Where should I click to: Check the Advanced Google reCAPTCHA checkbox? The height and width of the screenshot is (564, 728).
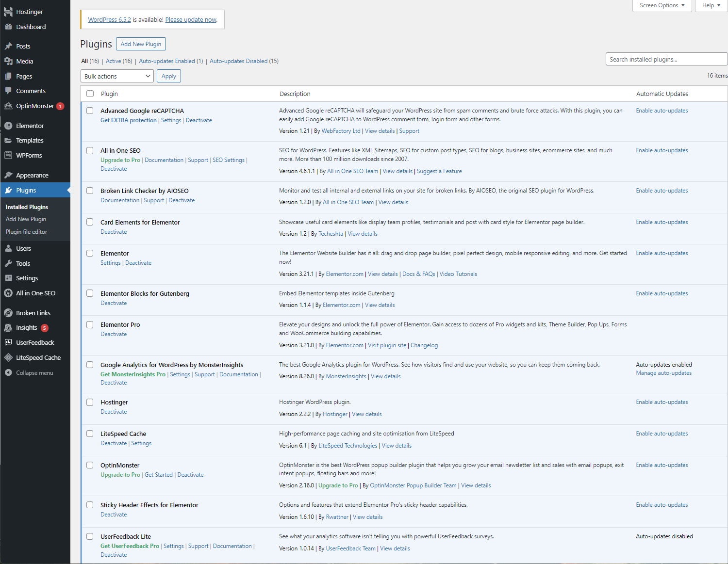(x=90, y=111)
